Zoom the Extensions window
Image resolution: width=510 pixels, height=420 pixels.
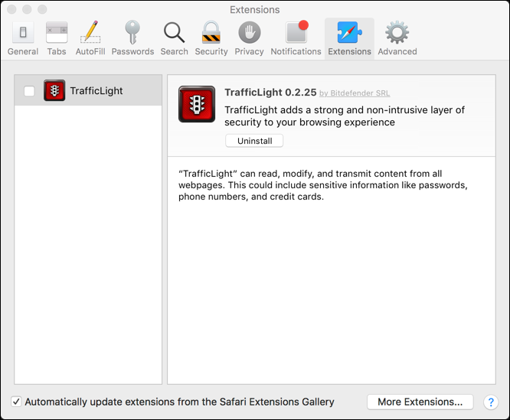pos(42,9)
